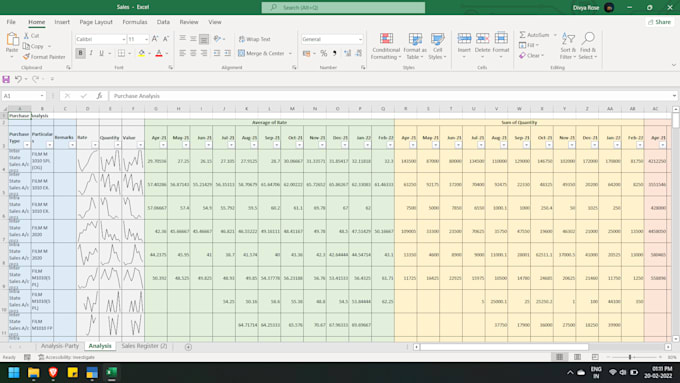Viewport: 680px width, 383px height.
Task: Open the Purchase Type filter dropdown
Action: point(27,145)
